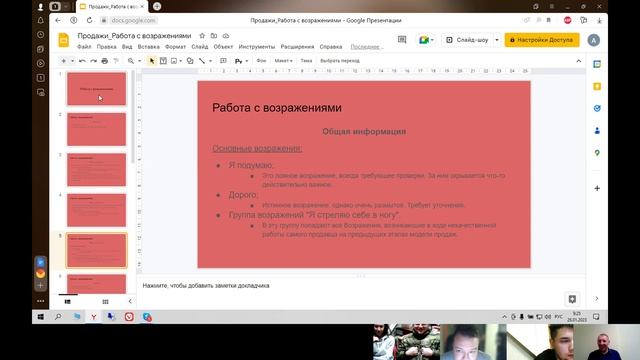Open the Файл menu
This screenshot has height=360, width=640.
click(84, 47)
